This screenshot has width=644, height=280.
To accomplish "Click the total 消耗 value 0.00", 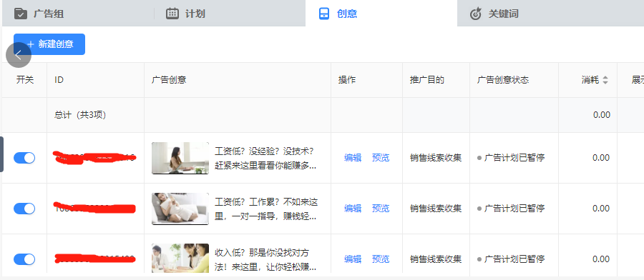I will click(x=601, y=115).
